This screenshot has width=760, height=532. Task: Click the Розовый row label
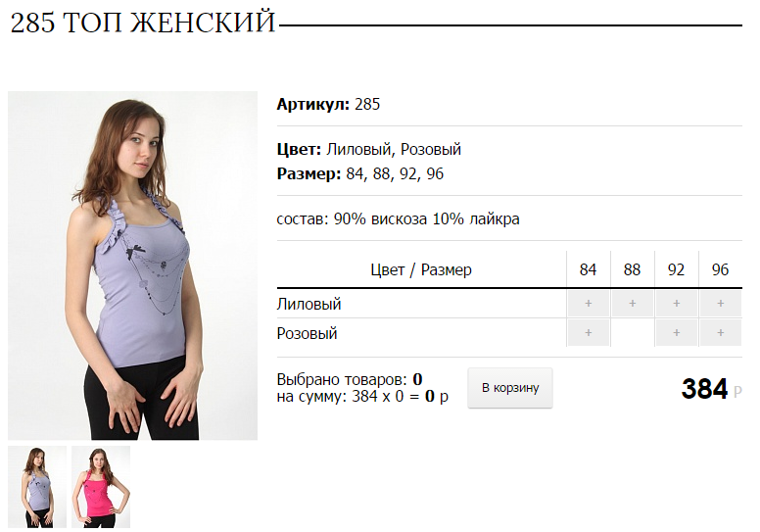(307, 334)
